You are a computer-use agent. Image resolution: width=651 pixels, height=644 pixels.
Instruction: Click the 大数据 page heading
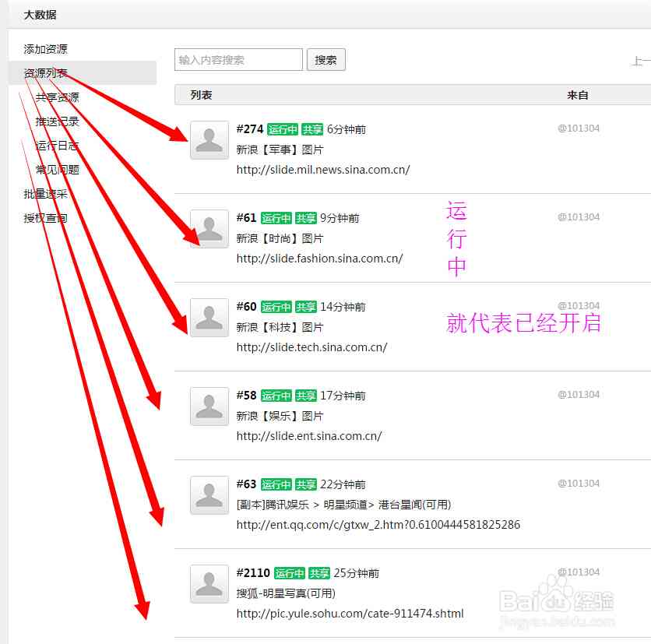coord(40,15)
